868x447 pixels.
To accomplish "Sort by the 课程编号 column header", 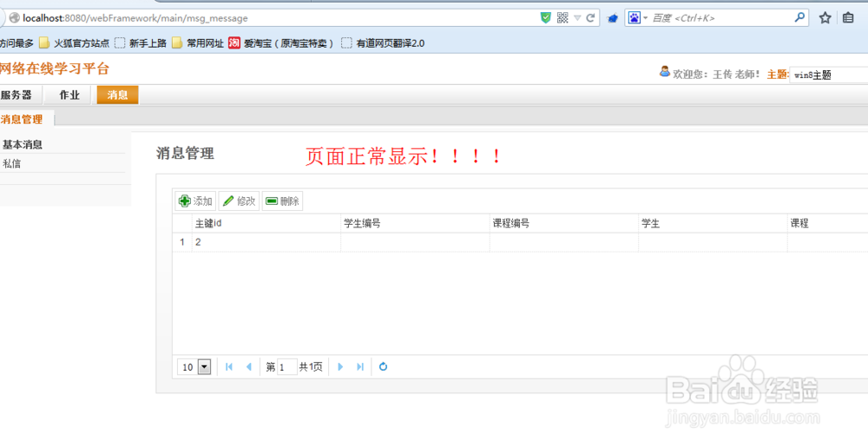I will (x=563, y=224).
